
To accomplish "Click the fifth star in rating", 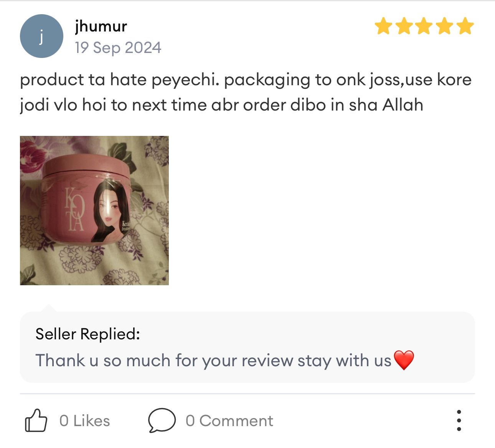I will 465,26.
